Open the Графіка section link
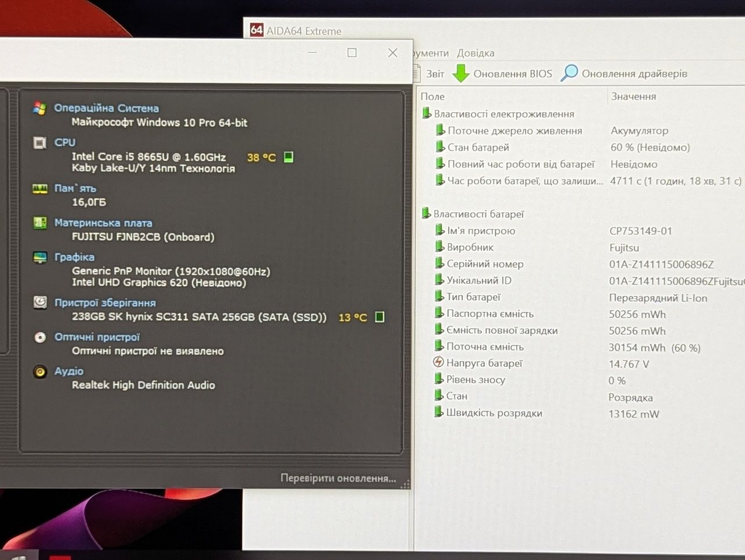 click(x=74, y=257)
